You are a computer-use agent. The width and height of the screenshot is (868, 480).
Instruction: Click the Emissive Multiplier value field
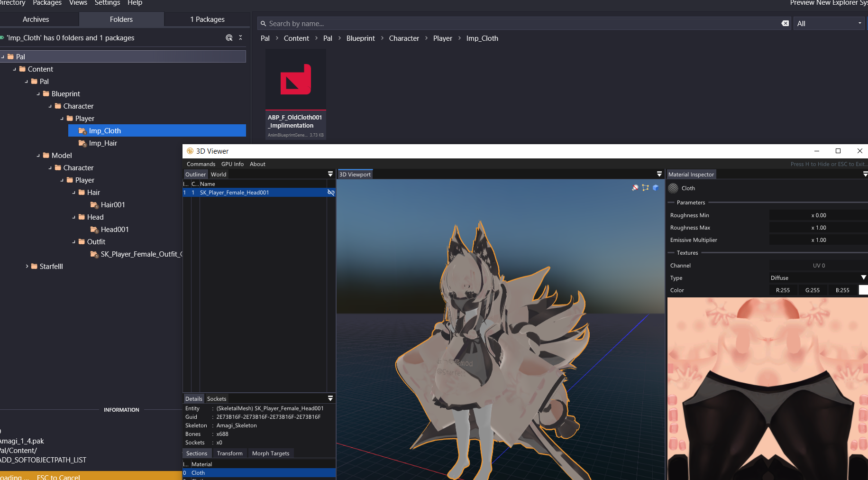[818, 240]
